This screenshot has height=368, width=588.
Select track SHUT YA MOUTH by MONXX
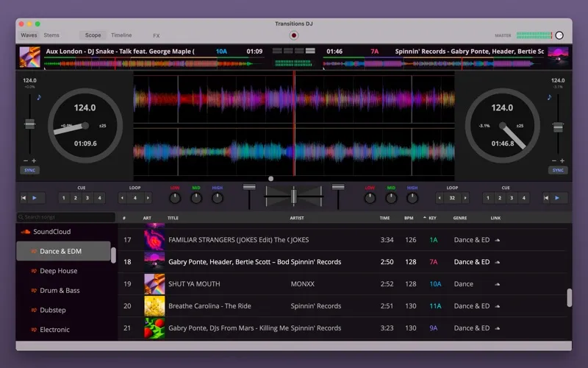(341, 284)
